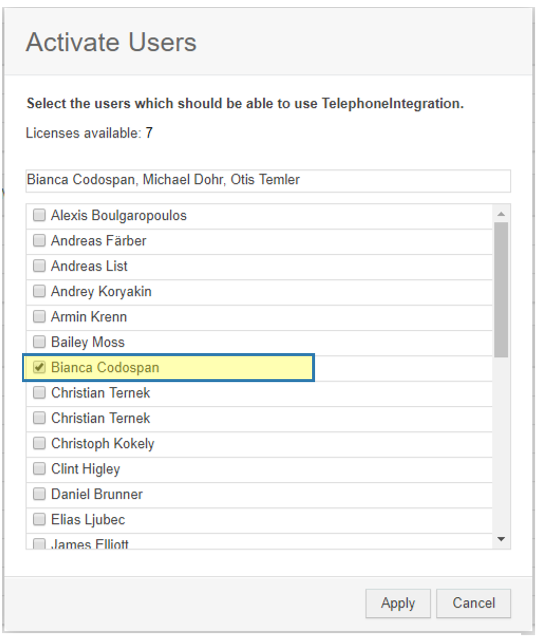
Task: Click the user list scrollbar thumb
Action: pos(501,290)
